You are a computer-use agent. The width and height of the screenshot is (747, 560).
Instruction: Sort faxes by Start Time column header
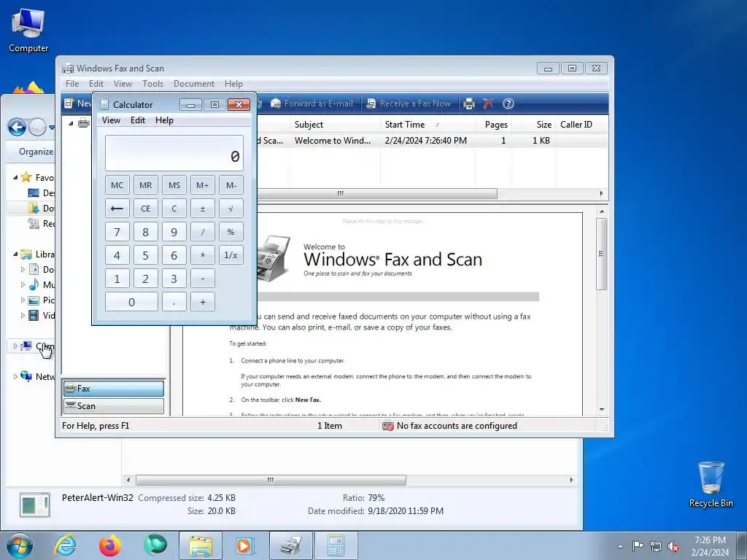427,124
